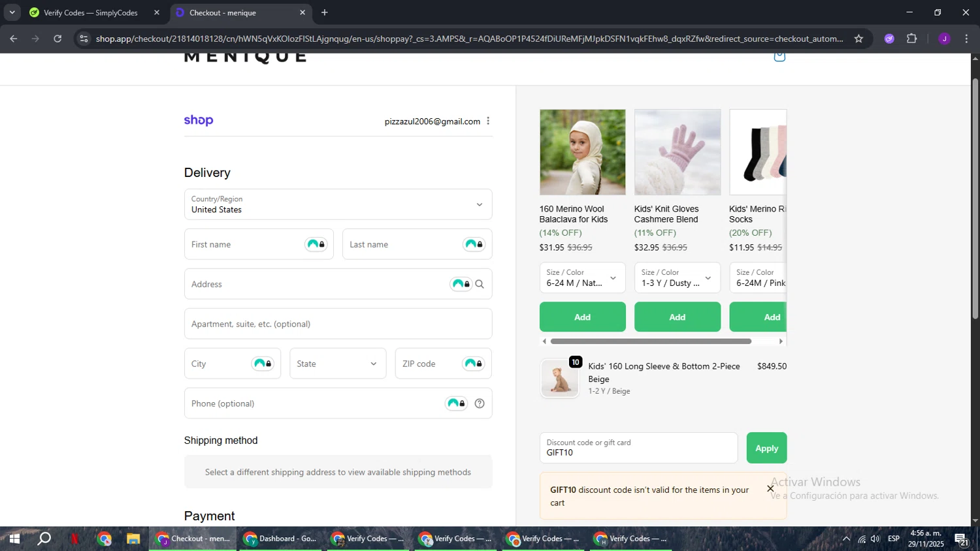
Task: Click the browser address bar URL
Action: pyautogui.click(x=469, y=39)
